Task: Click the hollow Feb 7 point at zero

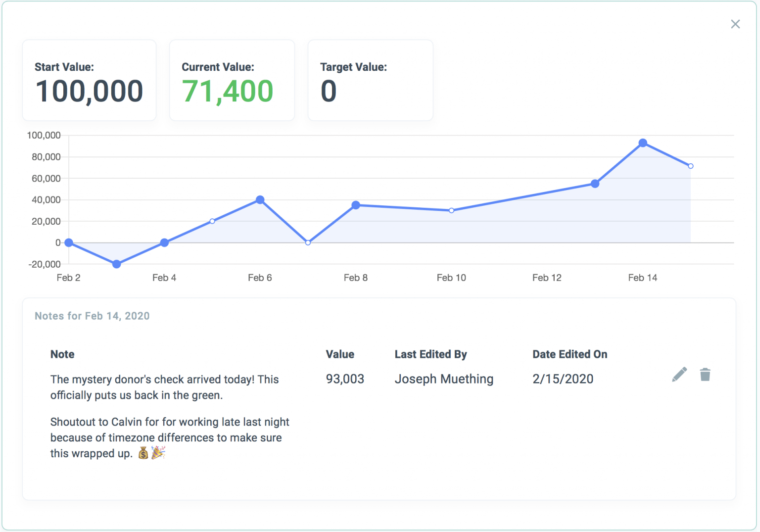Action: tap(308, 242)
